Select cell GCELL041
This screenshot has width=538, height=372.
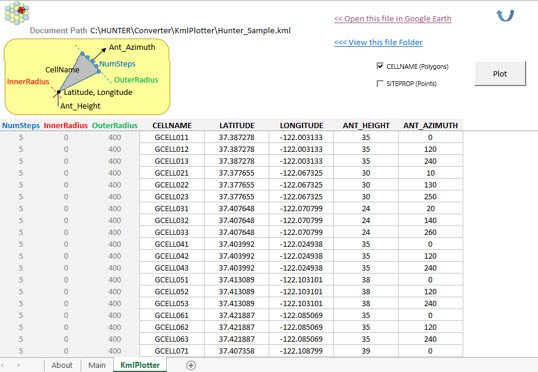[x=172, y=244]
